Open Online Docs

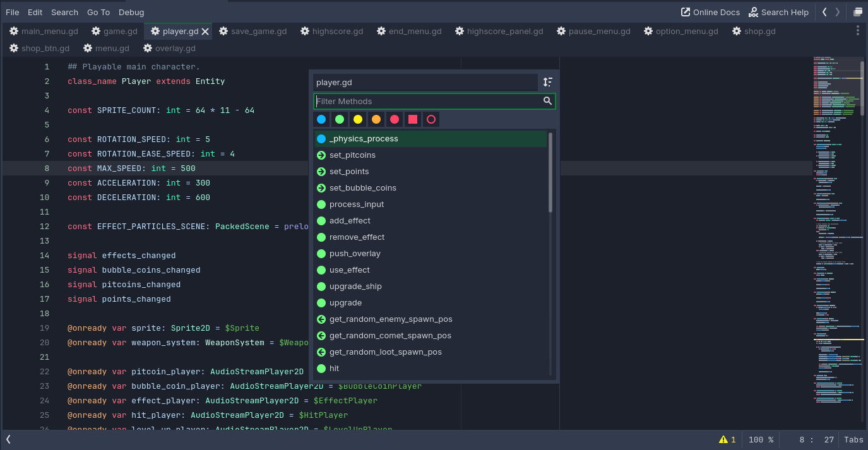coord(710,11)
